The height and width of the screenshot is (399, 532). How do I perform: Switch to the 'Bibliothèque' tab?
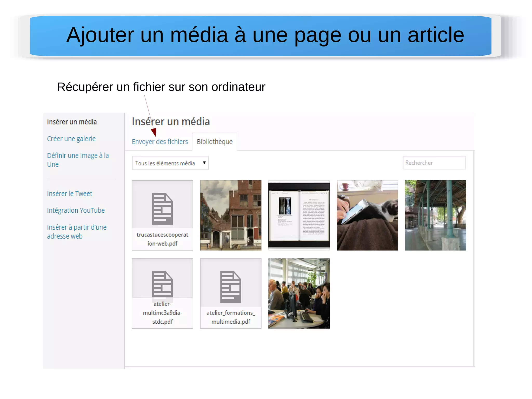coord(215,142)
